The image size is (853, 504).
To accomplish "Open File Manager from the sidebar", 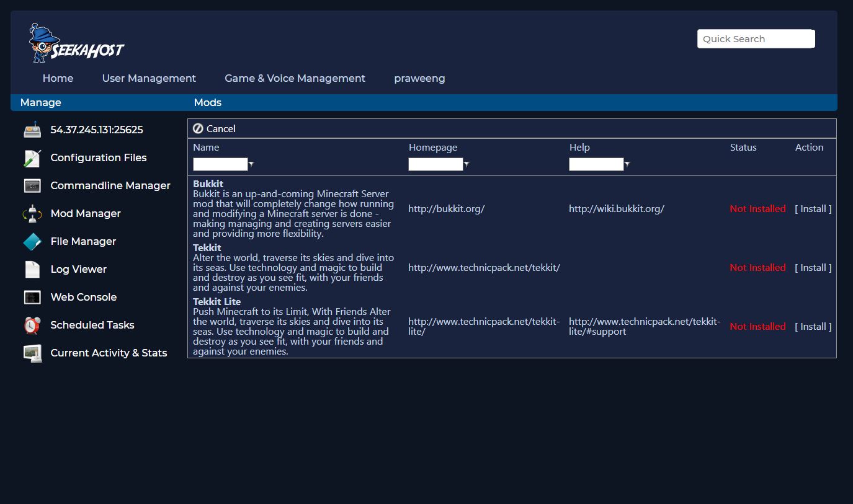I will point(83,241).
